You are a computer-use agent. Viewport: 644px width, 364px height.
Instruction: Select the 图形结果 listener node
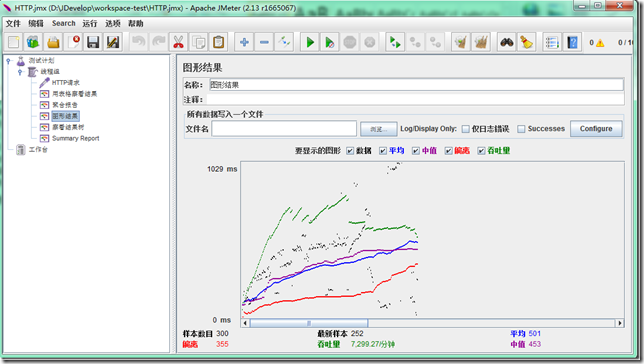65,116
